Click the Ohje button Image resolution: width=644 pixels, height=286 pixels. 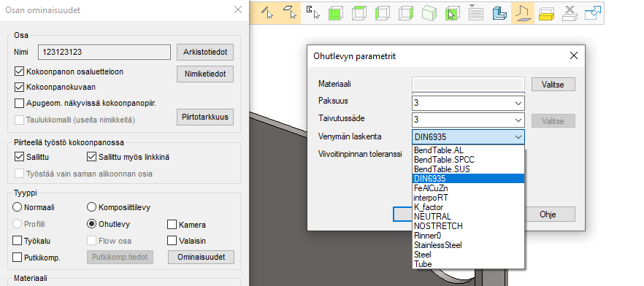pyautogui.click(x=548, y=214)
